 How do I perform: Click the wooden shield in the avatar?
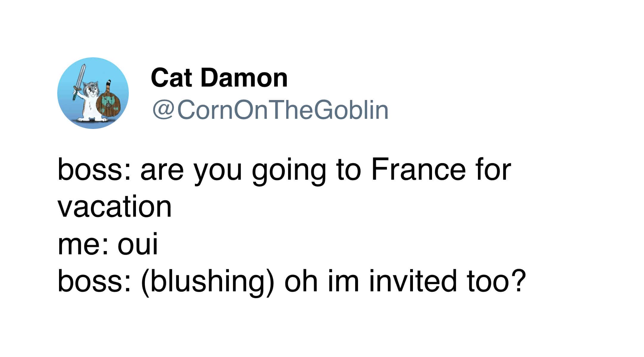pos(109,104)
